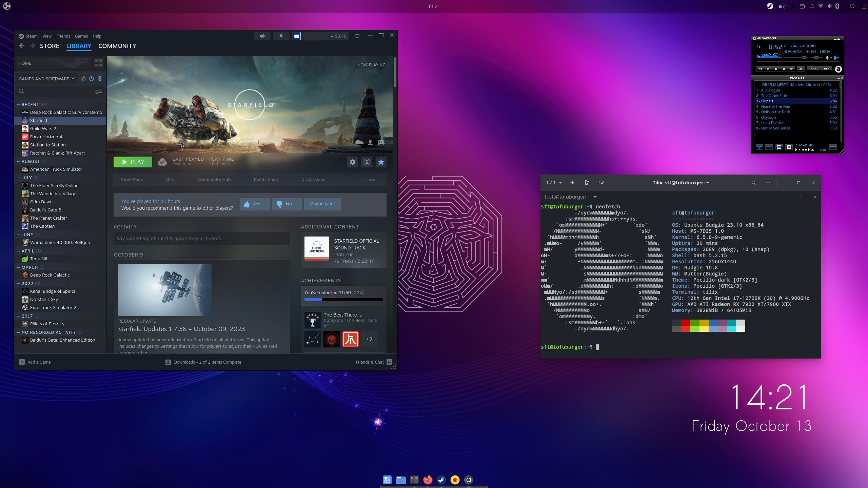
Task: Open Tilix search magnifier icon
Action: point(754,183)
